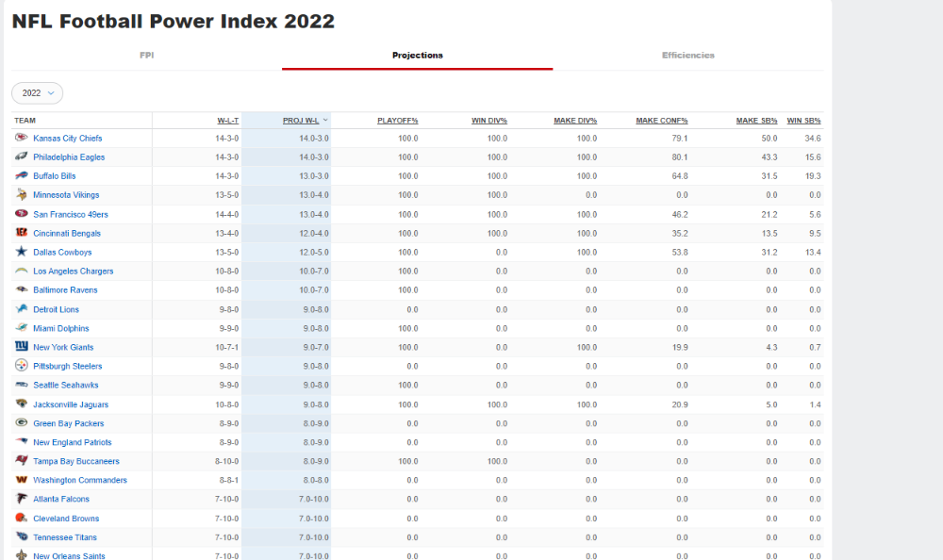This screenshot has width=943, height=560.
Task: Open the Tennessee Titans team link
Action: (65, 537)
